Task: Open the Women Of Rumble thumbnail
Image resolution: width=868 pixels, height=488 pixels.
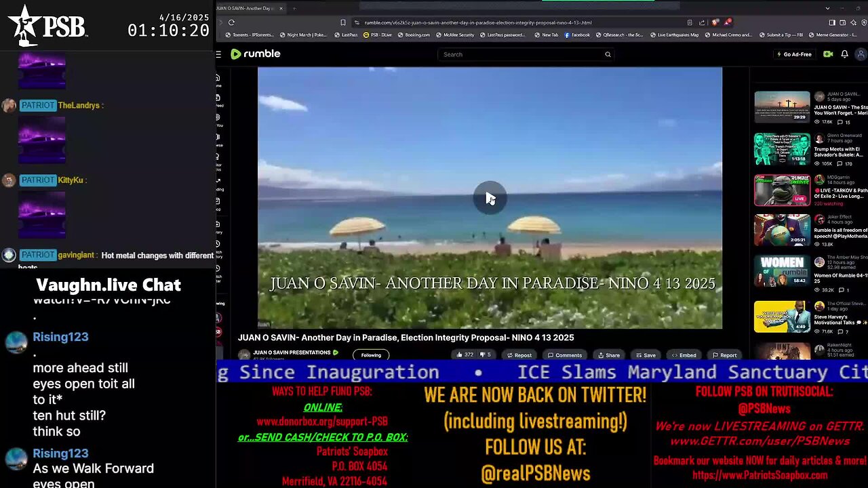Action: (782, 271)
